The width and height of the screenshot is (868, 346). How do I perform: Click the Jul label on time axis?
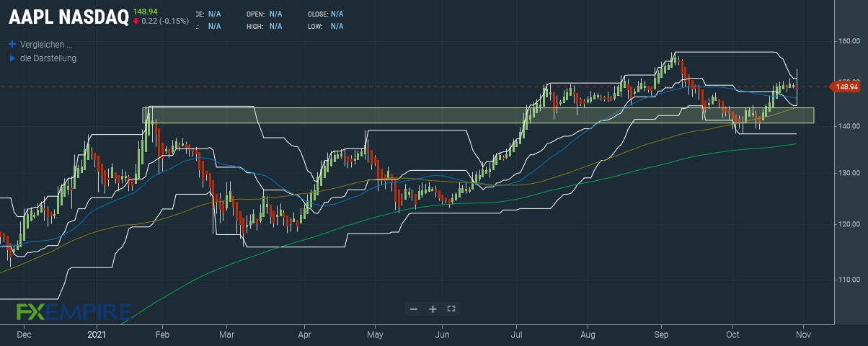pos(516,334)
